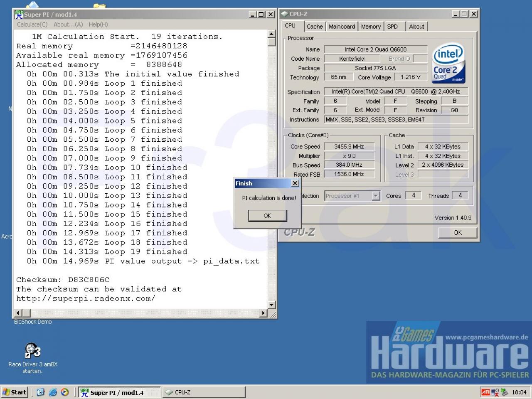Open the Start menu
532x399 pixels.
(15, 392)
